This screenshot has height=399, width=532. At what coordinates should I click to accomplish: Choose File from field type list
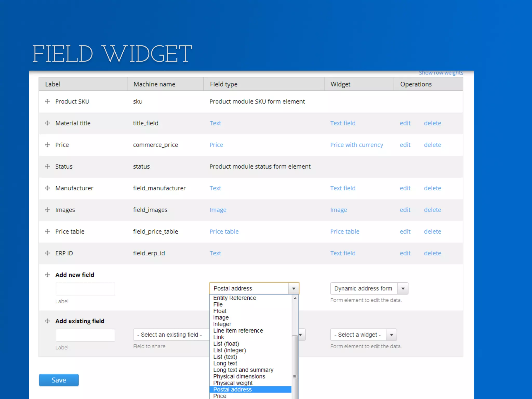pos(251,304)
